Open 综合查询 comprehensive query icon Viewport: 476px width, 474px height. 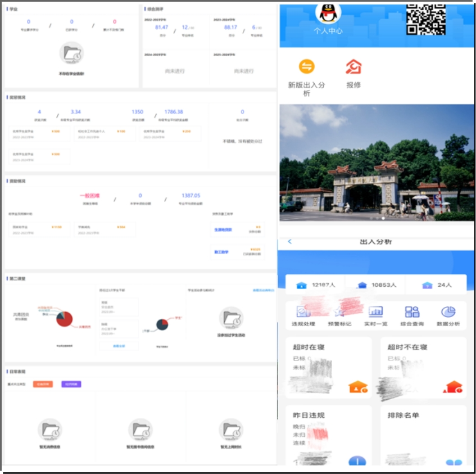tap(412, 312)
